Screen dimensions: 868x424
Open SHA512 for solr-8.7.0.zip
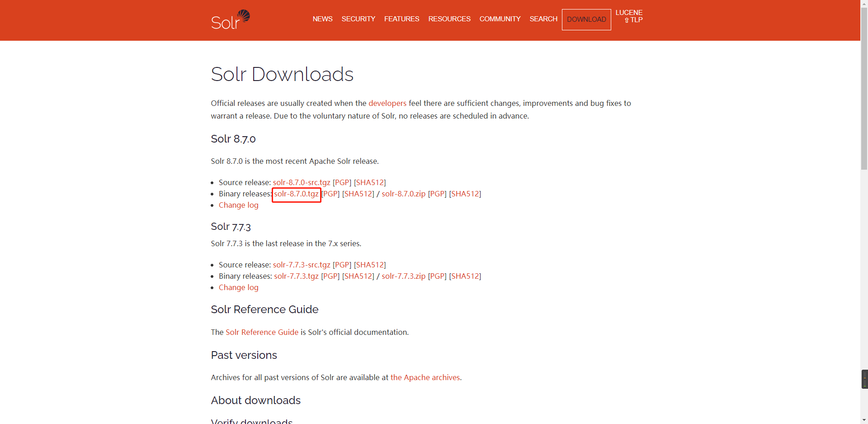click(x=465, y=194)
